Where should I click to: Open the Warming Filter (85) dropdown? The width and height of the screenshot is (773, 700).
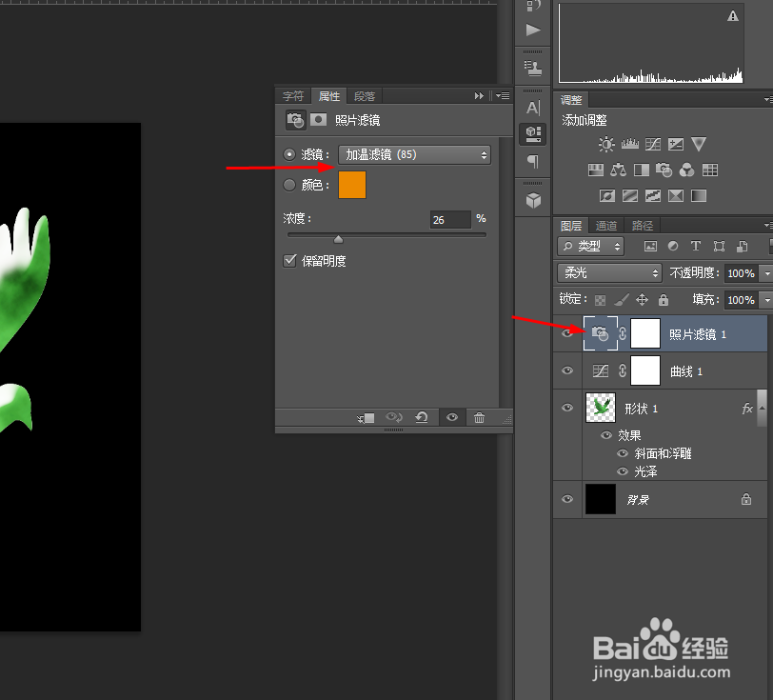point(414,155)
